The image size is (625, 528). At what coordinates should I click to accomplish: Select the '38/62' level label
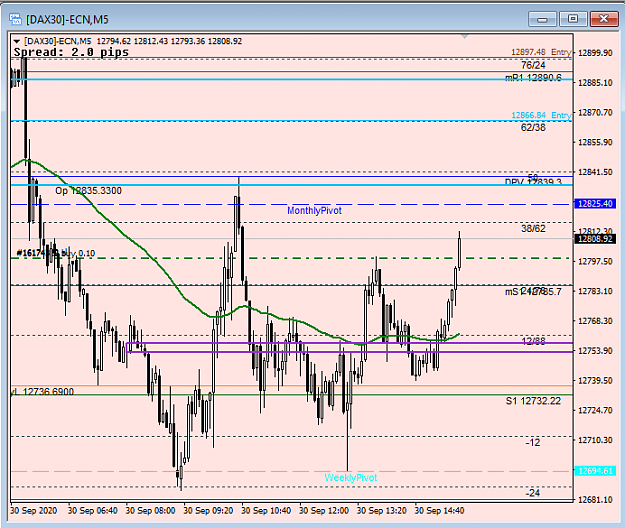tap(533, 229)
